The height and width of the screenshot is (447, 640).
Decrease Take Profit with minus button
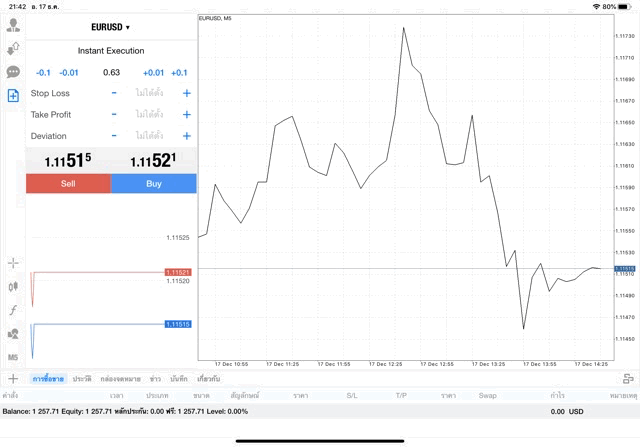point(114,114)
